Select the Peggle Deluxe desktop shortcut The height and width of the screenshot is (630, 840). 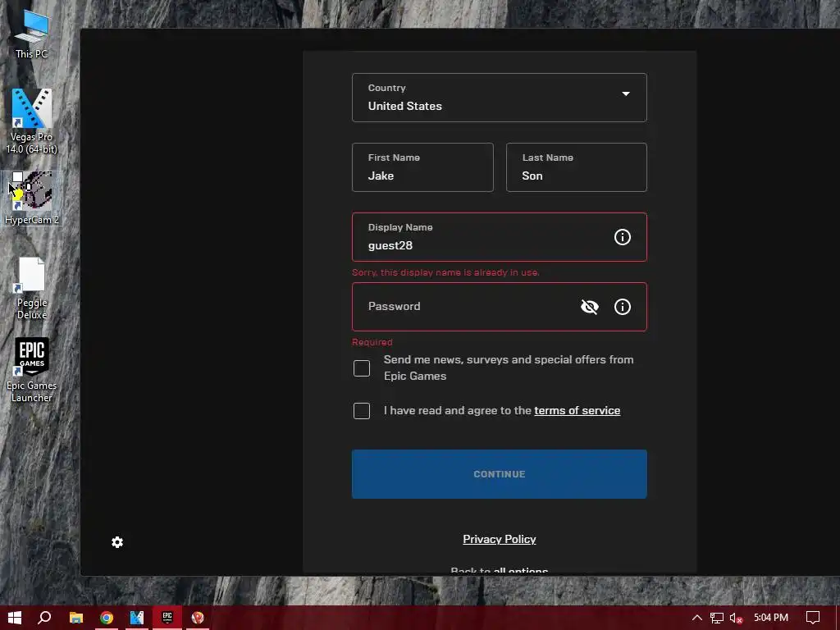(x=32, y=288)
